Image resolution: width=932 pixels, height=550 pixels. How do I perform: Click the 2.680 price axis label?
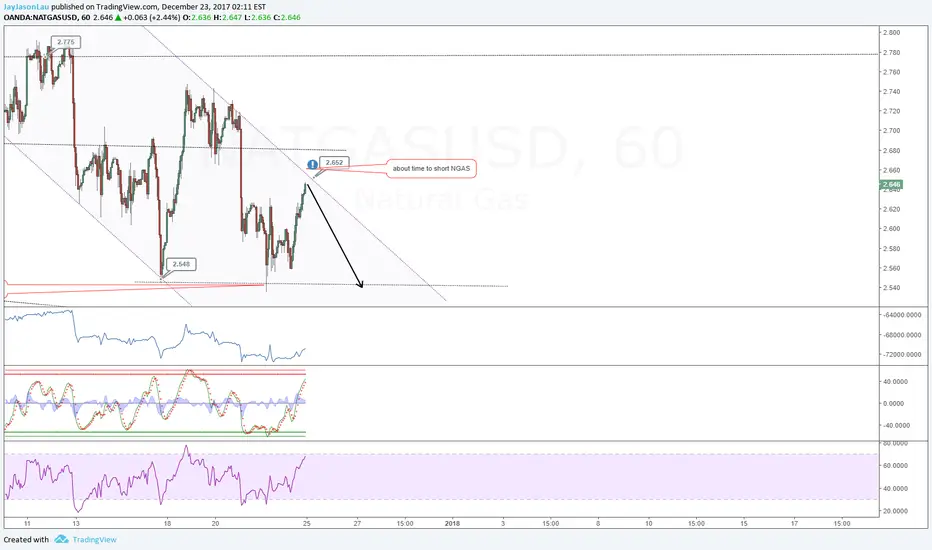pyautogui.click(x=892, y=150)
